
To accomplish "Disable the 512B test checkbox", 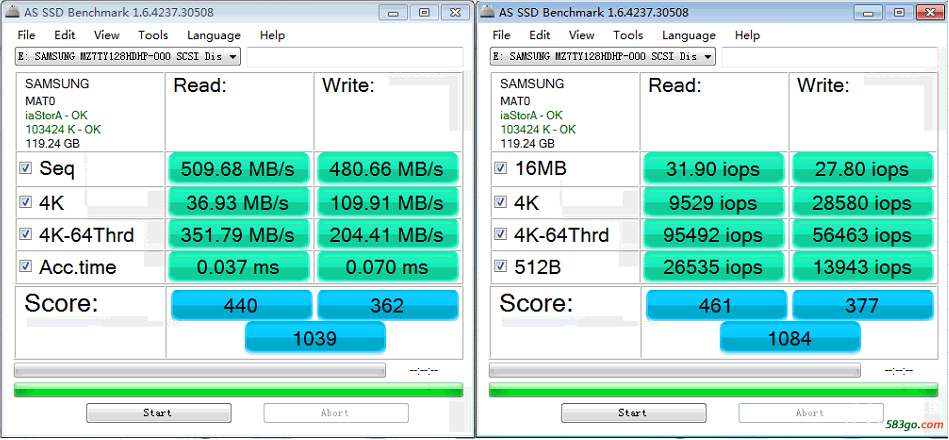I will [x=500, y=266].
